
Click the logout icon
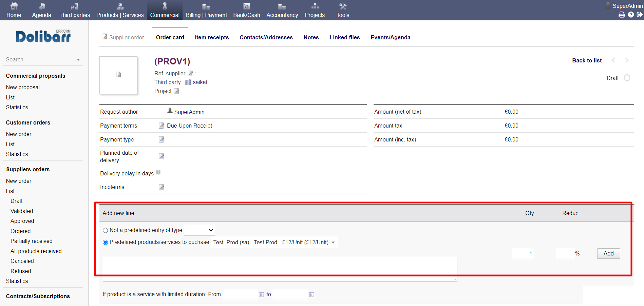640,15
